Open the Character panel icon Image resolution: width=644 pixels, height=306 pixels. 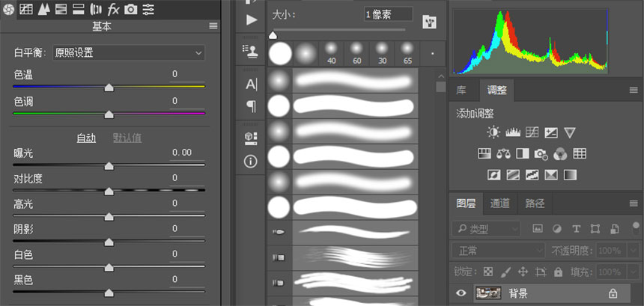click(251, 84)
